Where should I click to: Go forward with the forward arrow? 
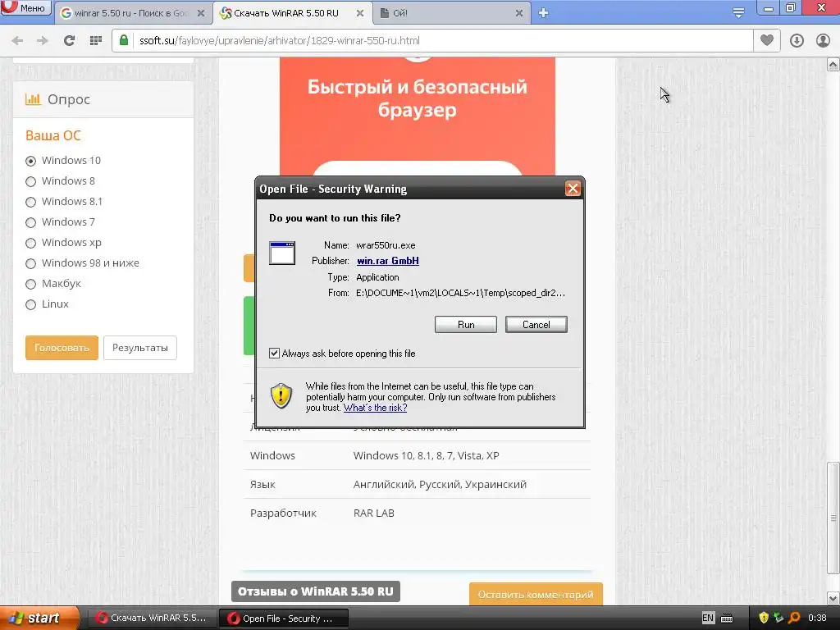[x=43, y=41]
